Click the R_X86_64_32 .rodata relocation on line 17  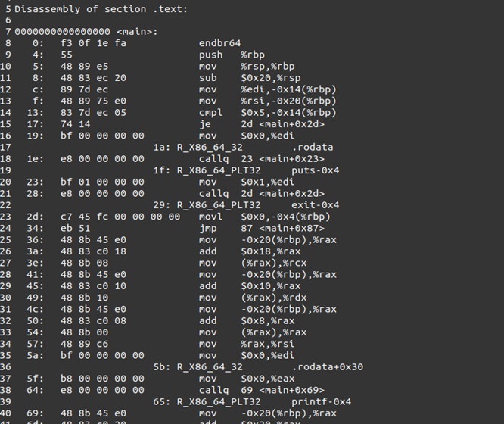(x=243, y=148)
